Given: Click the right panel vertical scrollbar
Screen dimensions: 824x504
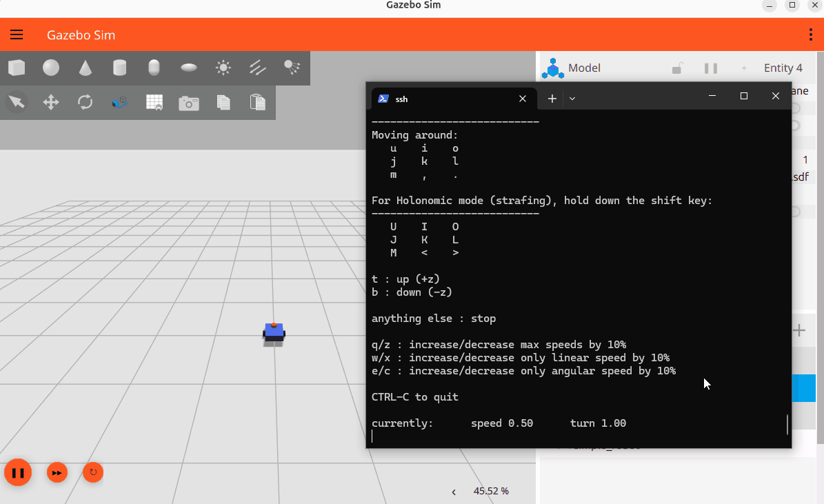Looking at the screenshot, I should point(820,247).
